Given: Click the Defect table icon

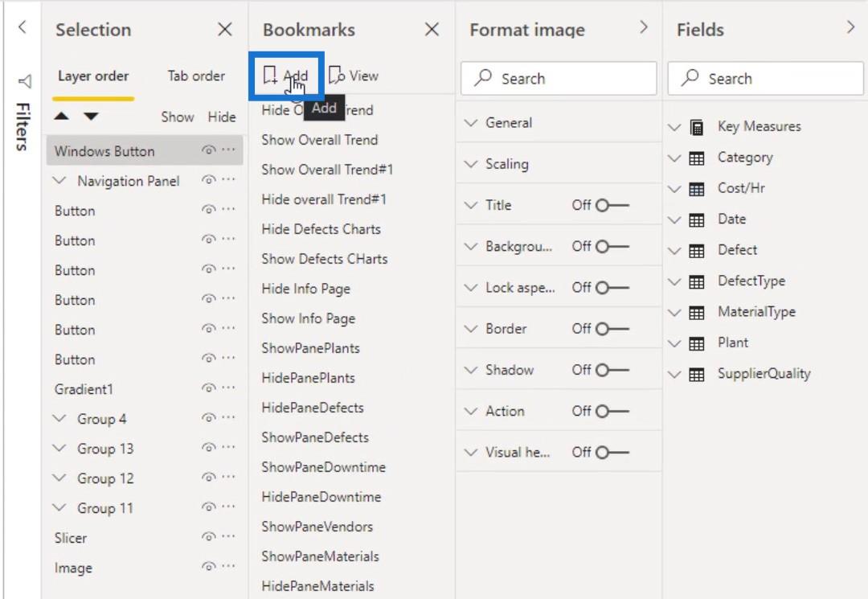Looking at the screenshot, I should point(696,251).
